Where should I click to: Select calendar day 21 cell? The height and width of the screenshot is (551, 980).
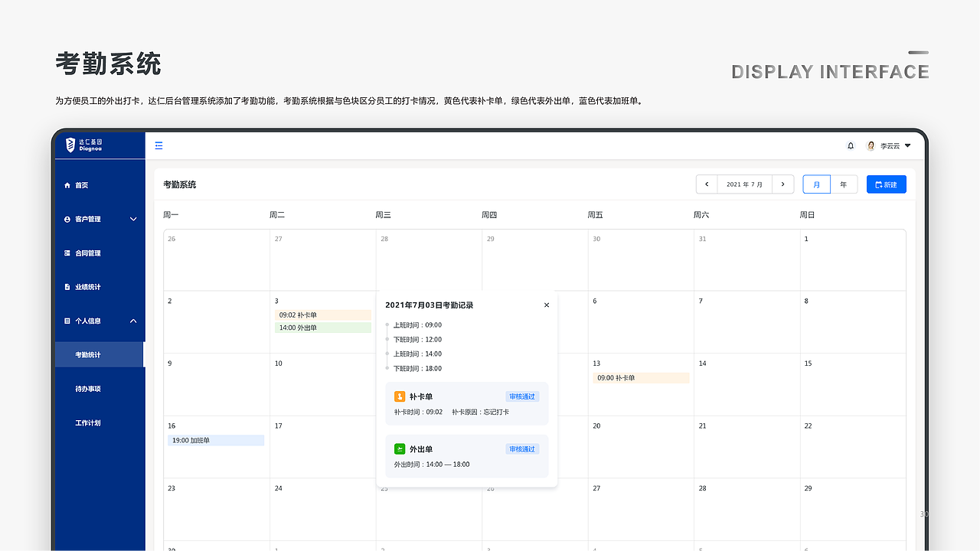pyautogui.click(x=746, y=447)
